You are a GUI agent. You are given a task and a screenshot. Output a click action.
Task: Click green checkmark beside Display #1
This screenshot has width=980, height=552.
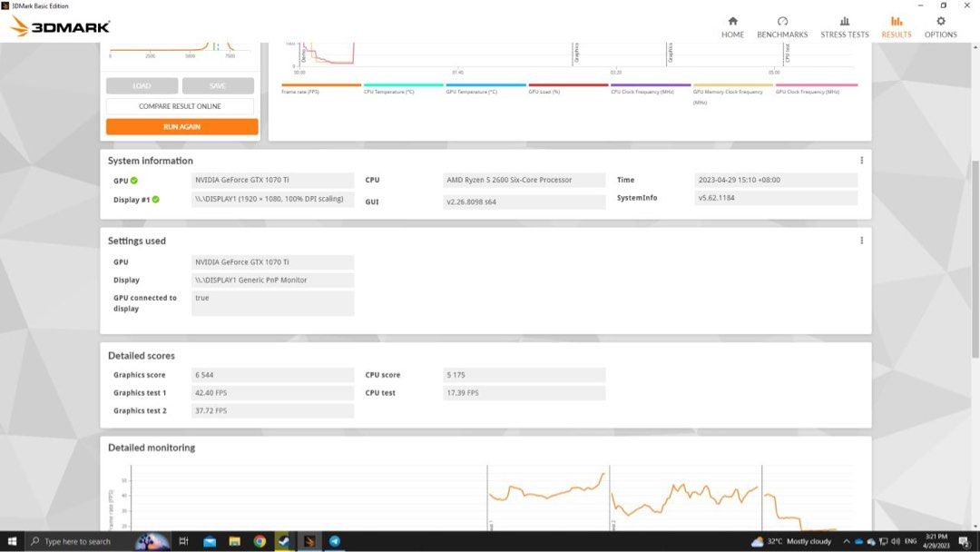pos(155,200)
